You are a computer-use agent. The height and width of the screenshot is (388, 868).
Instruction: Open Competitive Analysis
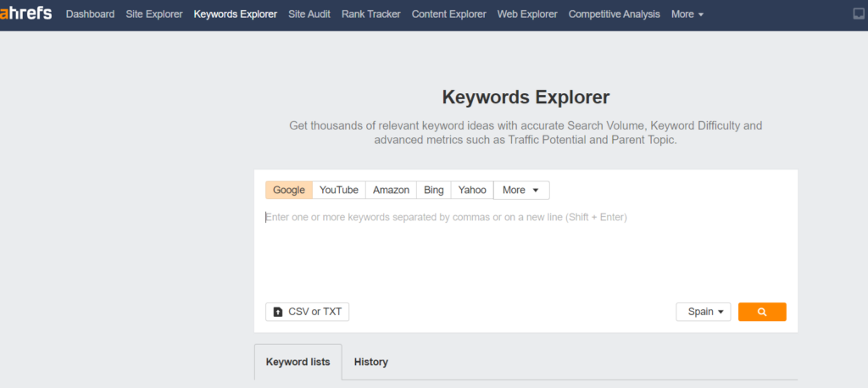pos(614,14)
